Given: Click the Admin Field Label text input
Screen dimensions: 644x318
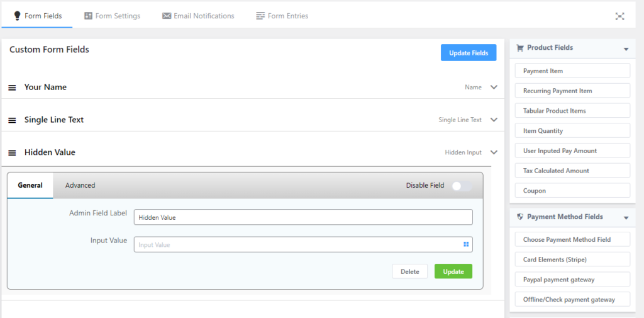Looking at the screenshot, I should coord(303,217).
